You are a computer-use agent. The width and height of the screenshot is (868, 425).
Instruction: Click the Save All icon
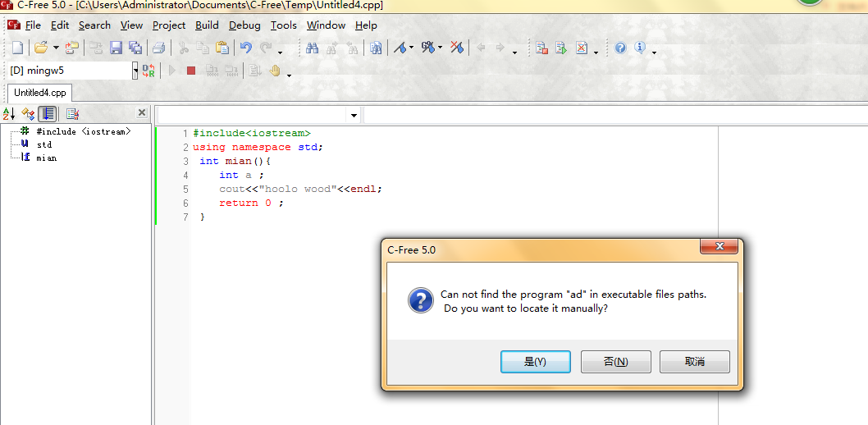[135, 48]
